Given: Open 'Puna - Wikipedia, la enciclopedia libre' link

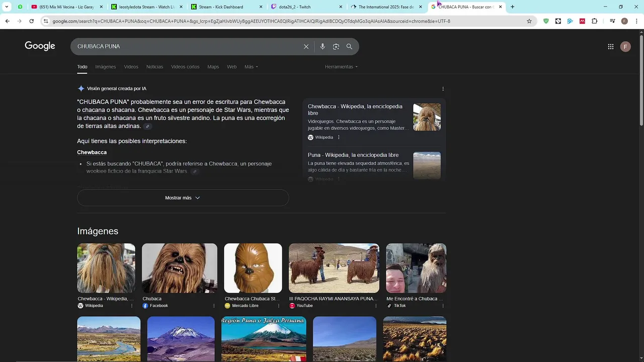Looking at the screenshot, I should (353, 155).
